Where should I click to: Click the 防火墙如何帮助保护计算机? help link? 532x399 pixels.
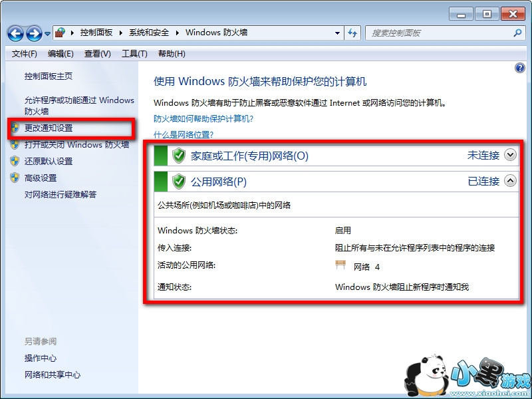[x=203, y=119]
